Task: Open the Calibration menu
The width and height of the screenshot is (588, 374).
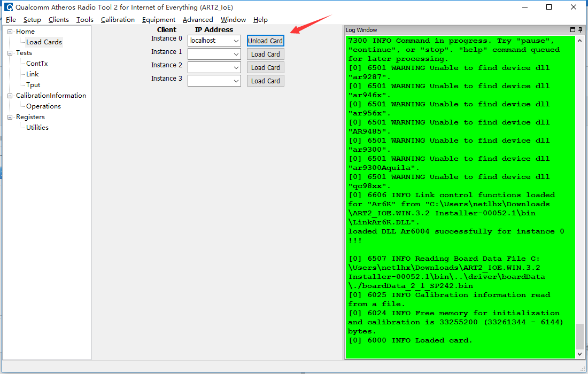Action: pos(118,19)
